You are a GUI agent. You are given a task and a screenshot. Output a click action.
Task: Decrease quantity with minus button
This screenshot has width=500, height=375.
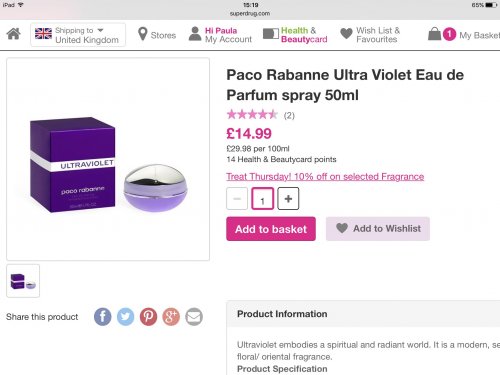[x=237, y=199]
